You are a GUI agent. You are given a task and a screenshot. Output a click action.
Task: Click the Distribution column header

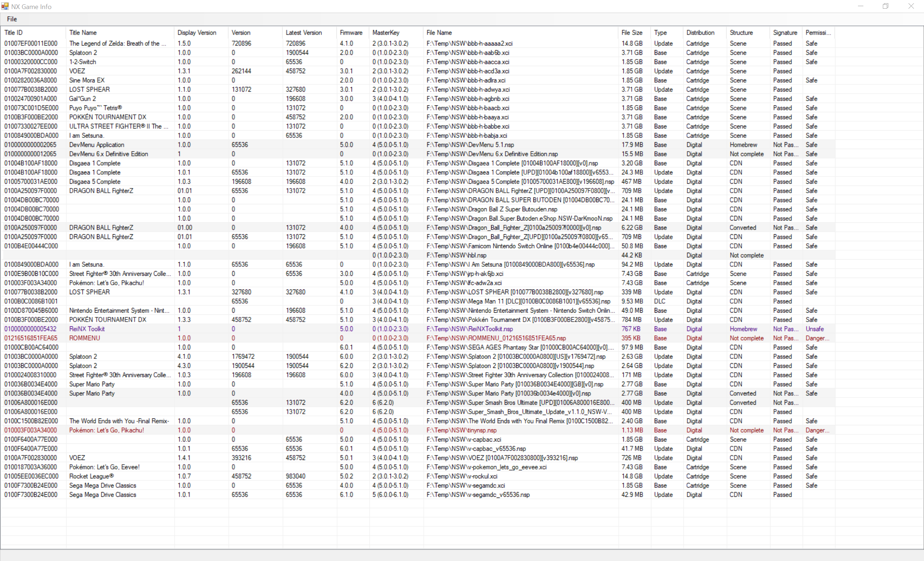click(700, 32)
